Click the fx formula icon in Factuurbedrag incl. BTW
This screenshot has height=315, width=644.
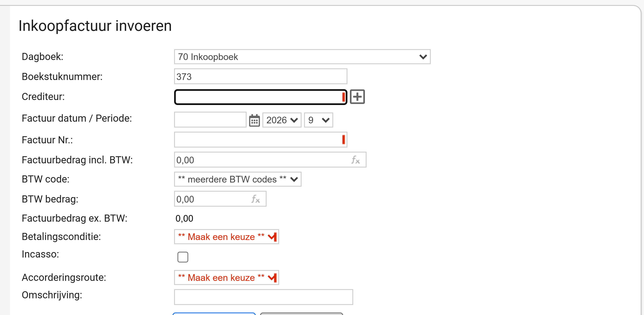[356, 160]
